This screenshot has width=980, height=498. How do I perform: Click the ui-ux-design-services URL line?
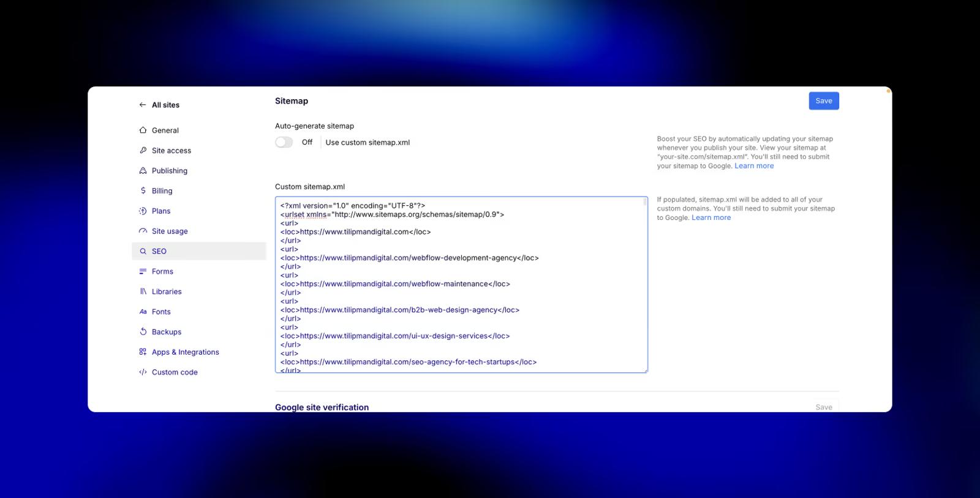click(x=395, y=336)
